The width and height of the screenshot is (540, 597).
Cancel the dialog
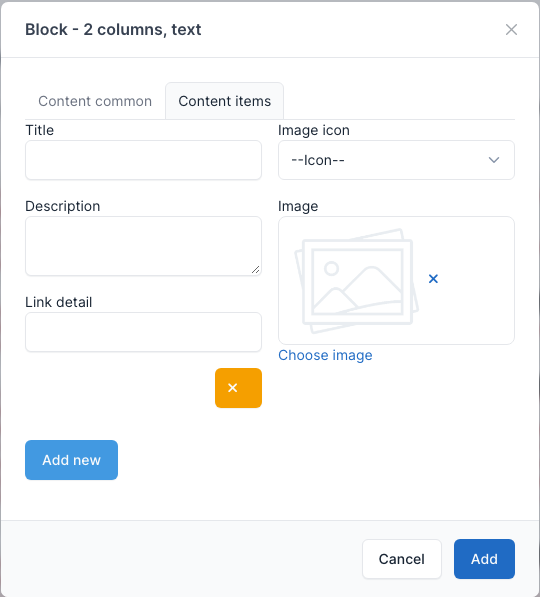tap(402, 559)
